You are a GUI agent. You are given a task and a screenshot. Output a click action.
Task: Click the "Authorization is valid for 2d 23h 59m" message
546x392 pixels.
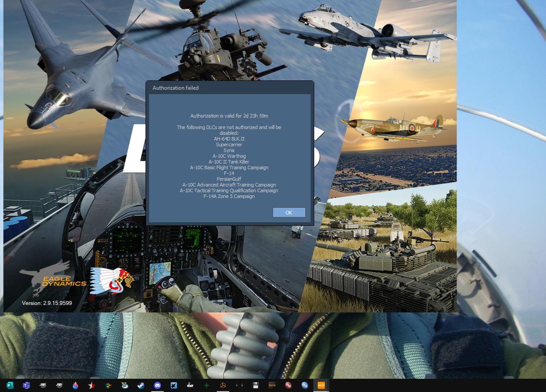[x=229, y=116]
